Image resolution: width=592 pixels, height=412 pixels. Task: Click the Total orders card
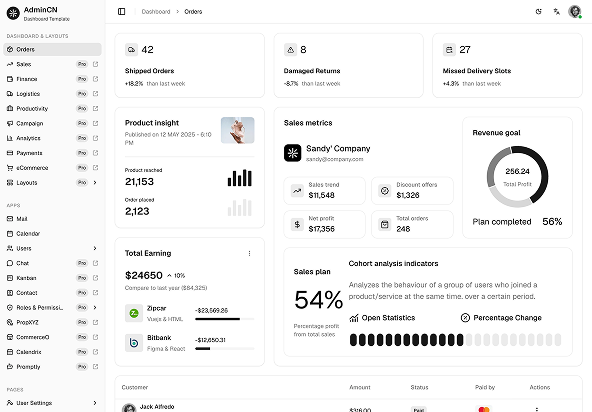coord(412,224)
